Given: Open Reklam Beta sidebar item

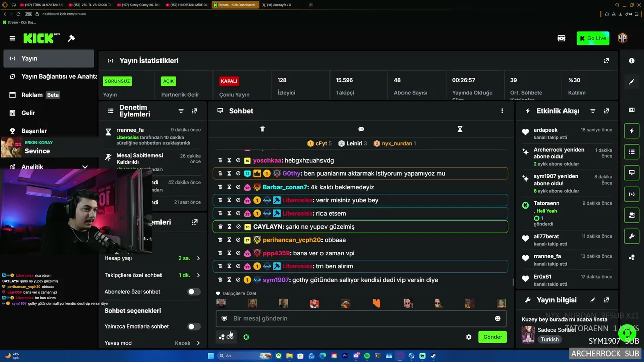Looking at the screenshot, I should click(48, 95).
